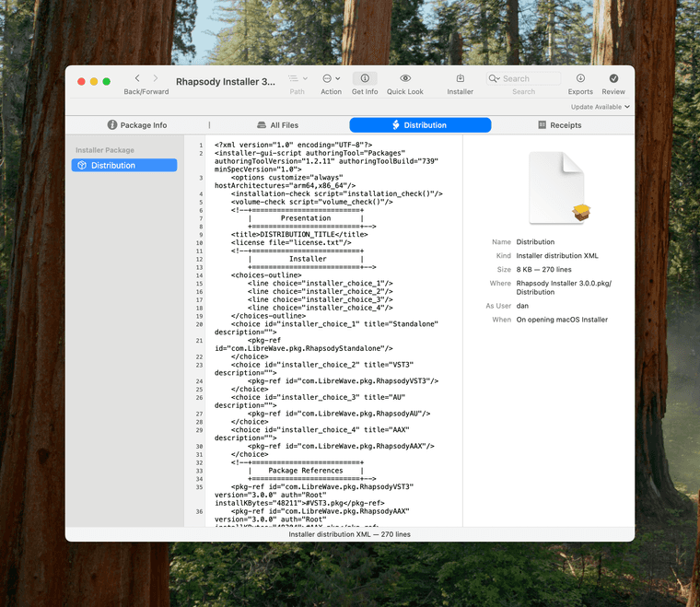
Task: Select Distribution in the sidebar
Action: tap(124, 165)
